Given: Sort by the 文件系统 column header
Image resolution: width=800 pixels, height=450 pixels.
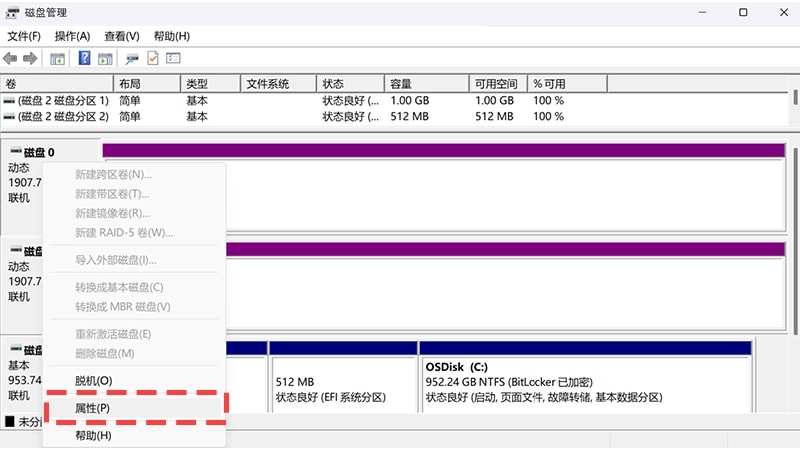Looking at the screenshot, I should click(278, 84).
